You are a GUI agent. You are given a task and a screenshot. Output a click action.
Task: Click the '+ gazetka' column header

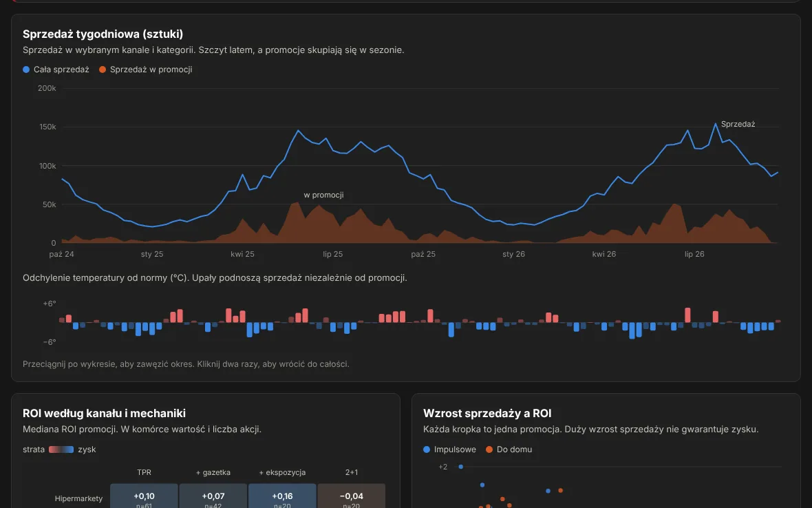coord(213,472)
